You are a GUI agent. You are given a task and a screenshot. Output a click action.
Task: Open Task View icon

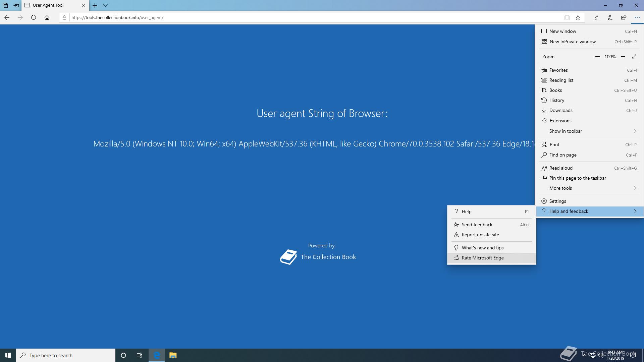(140, 355)
